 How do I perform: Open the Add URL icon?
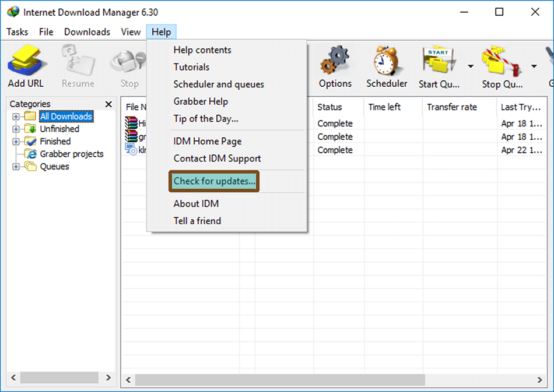point(24,64)
